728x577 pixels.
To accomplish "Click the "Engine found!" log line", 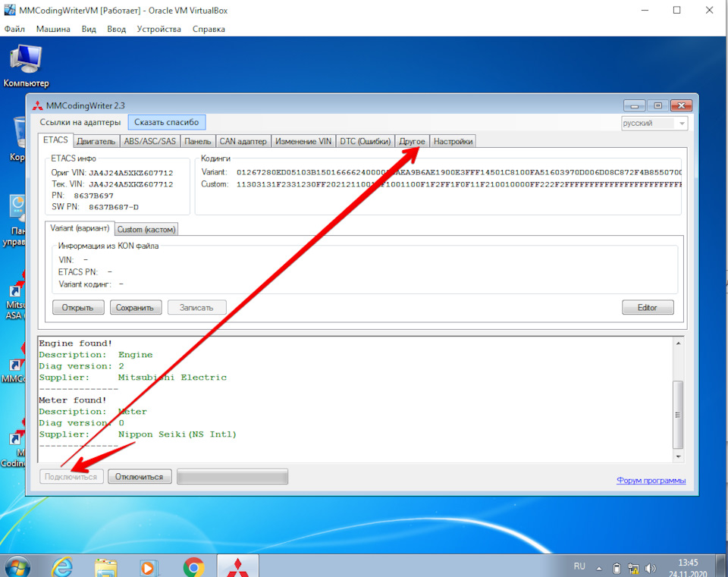I will (x=76, y=343).
